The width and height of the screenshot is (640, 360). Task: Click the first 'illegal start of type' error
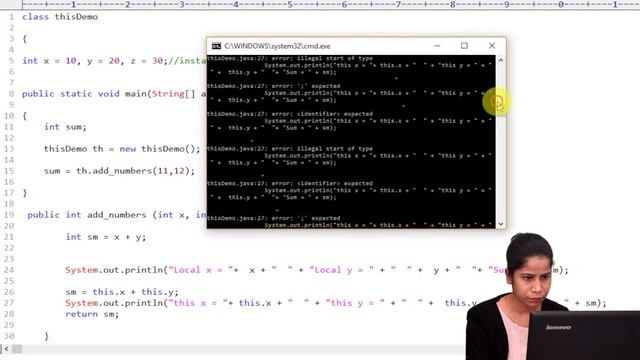(290, 58)
